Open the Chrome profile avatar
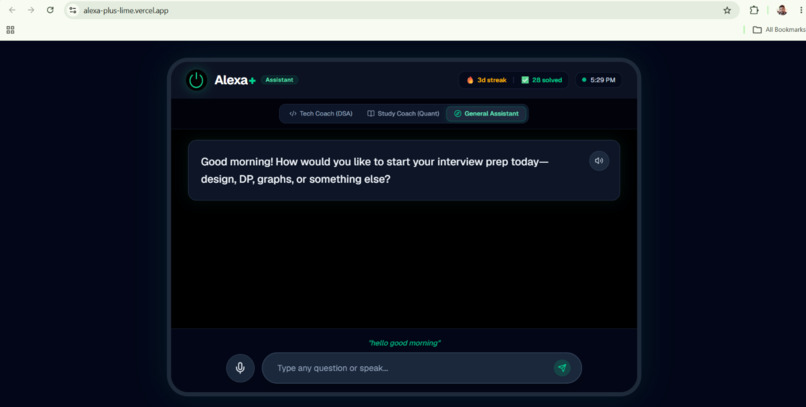Screen dimensions: 806x407 [x=782, y=10]
